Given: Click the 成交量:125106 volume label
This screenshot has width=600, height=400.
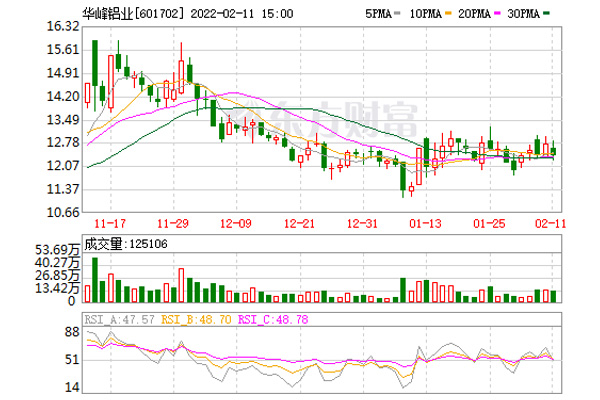Looking at the screenshot, I should click(x=126, y=241).
